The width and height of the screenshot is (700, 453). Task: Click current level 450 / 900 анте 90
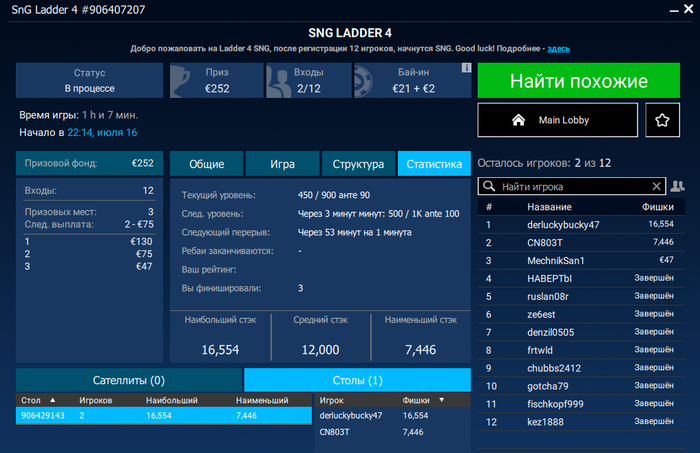pos(333,195)
